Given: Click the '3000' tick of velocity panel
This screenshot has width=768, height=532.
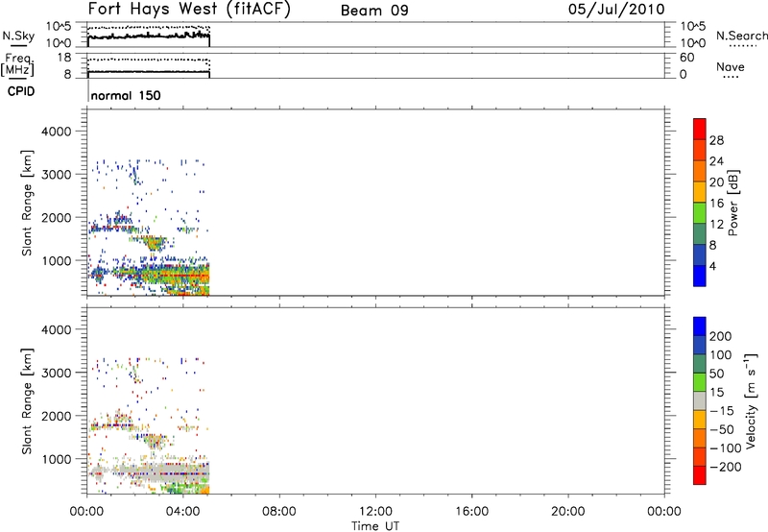Looking at the screenshot, I should 56,373.
